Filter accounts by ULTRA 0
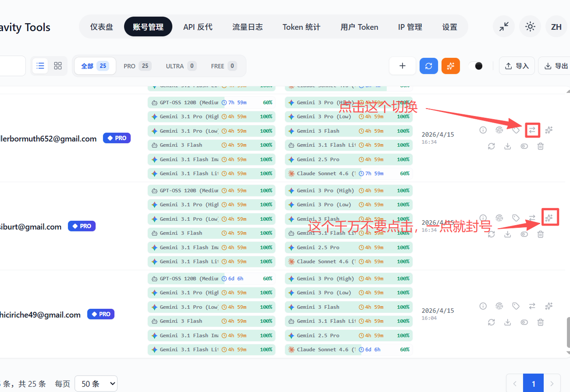 [x=181, y=66]
